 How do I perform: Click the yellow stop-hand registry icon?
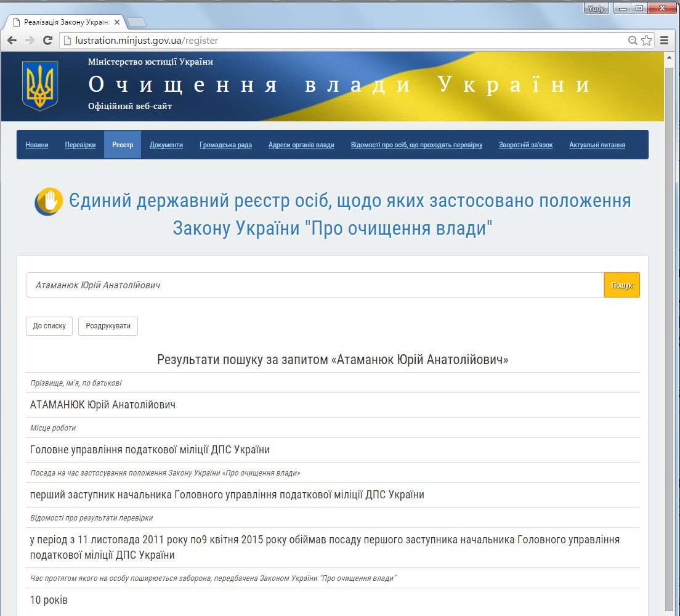[x=48, y=201]
